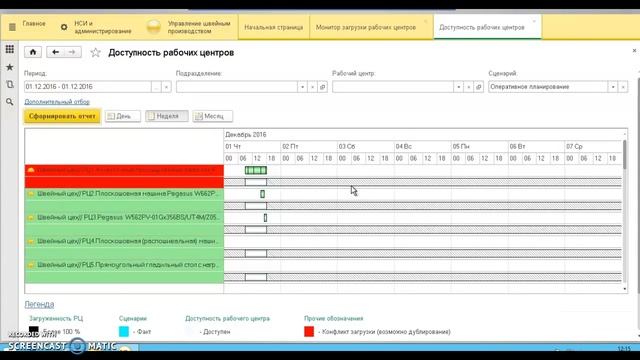Add this report to favorites star
Viewport: 640px width, 360px height.
click(x=96, y=53)
